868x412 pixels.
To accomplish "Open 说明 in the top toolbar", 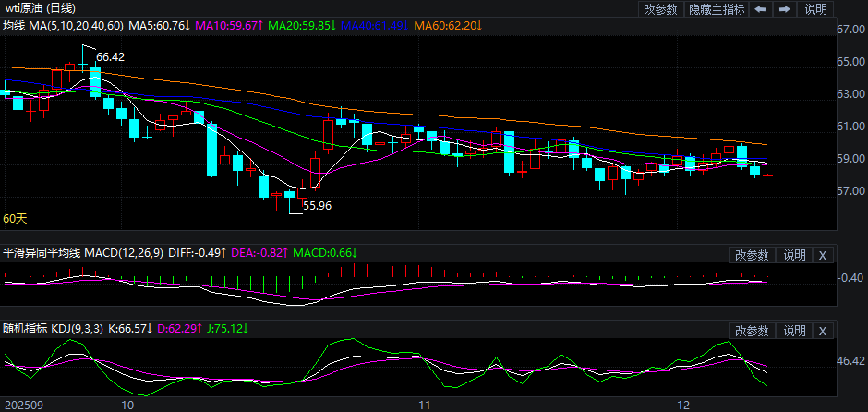I will (816, 9).
